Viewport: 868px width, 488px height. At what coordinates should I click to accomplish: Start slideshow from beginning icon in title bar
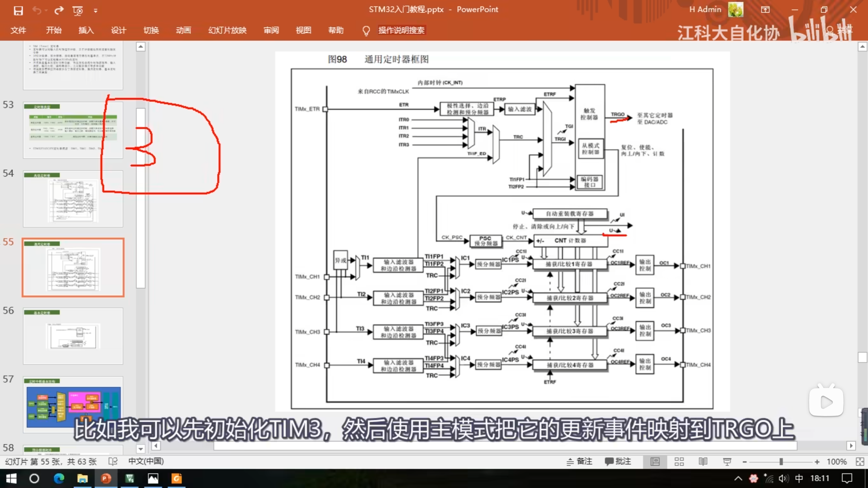coord(78,11)
